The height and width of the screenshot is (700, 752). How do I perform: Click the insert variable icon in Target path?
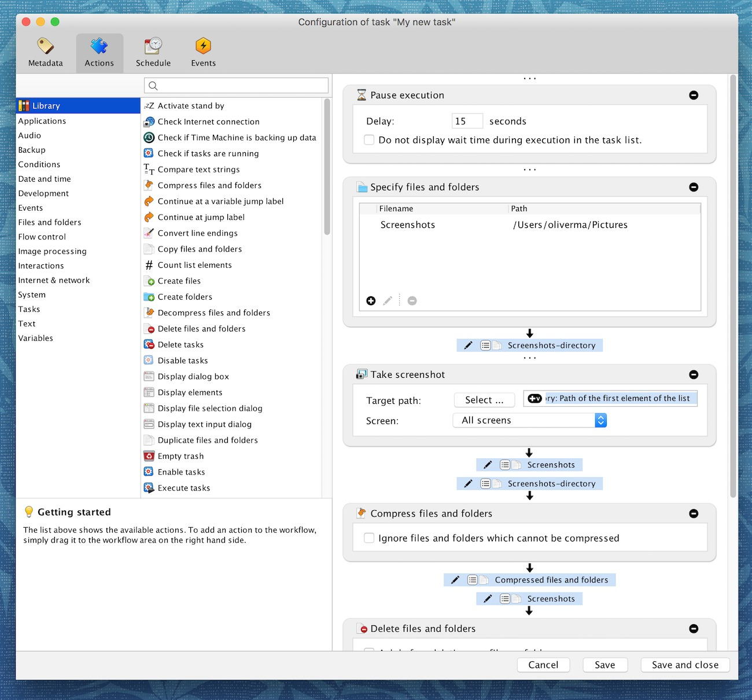click(534, 399)
